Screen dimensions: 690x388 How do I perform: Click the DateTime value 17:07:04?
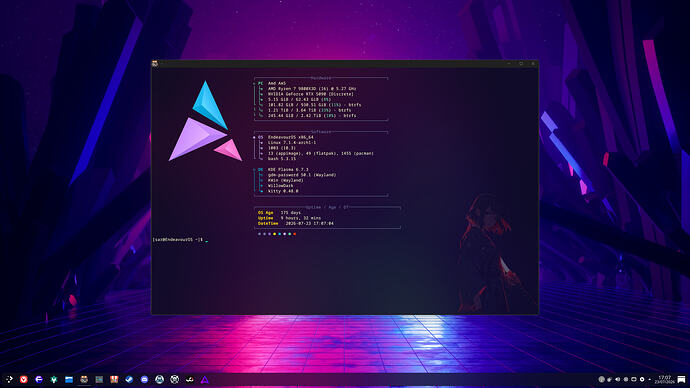(323, 223)
